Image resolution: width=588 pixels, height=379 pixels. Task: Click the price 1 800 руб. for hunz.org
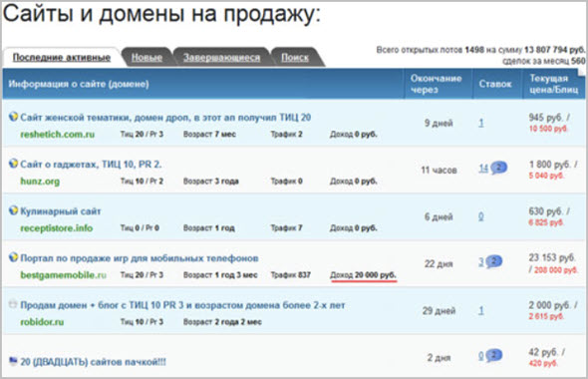[549, 165]
